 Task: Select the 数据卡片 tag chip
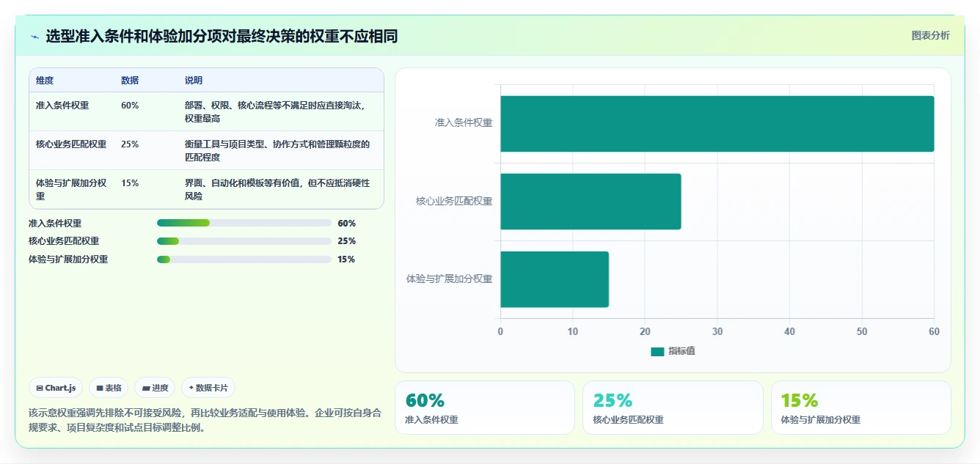pos(208,388)
